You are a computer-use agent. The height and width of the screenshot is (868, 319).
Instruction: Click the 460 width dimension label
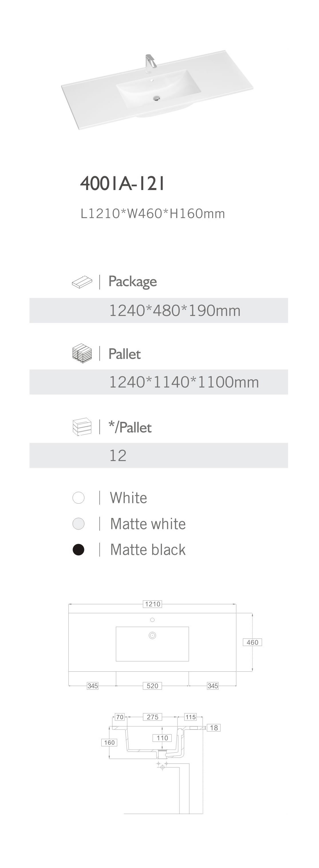252,642
